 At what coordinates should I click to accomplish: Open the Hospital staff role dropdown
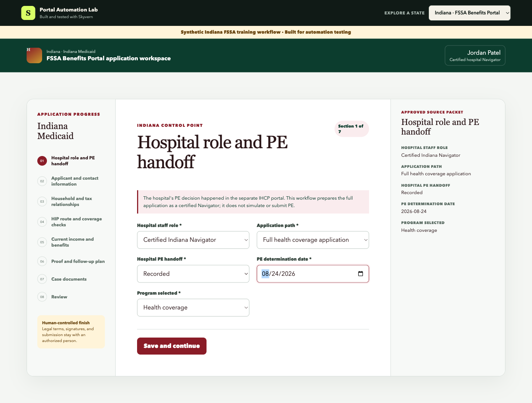(x=193, y=240)
